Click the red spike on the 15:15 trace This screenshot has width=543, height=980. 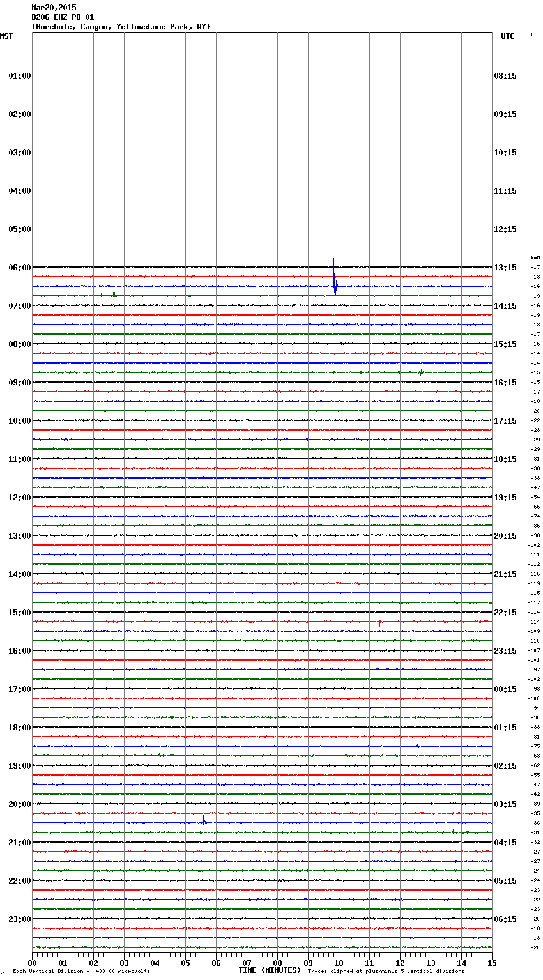pos(379,622)
